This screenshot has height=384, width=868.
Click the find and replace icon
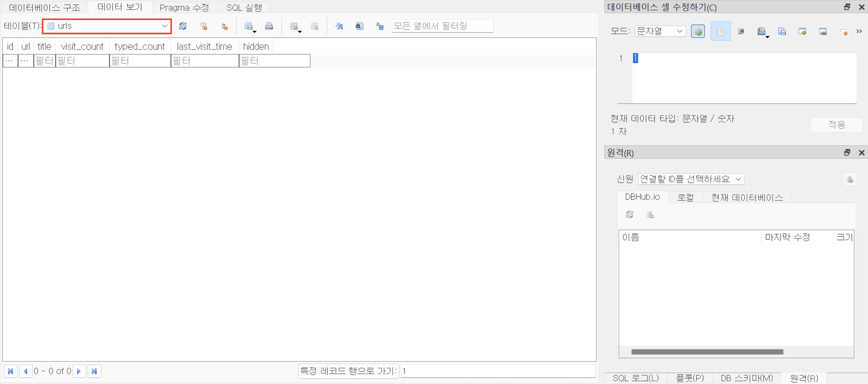click(380, 26)
